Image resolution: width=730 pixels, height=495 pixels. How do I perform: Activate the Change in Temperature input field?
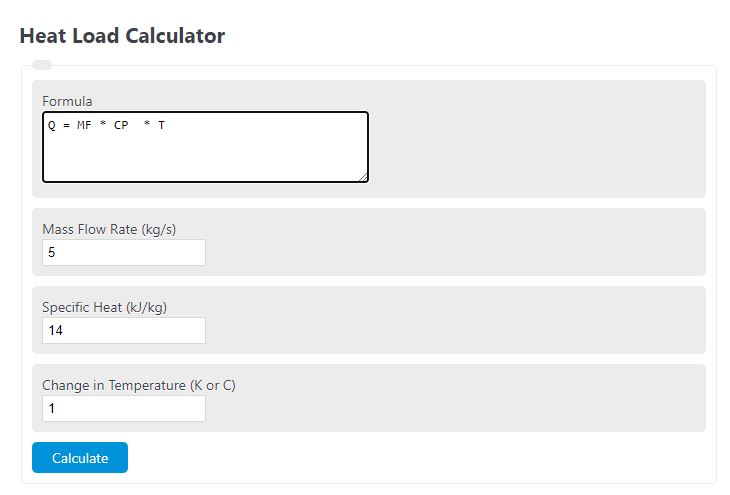[124, 409]
